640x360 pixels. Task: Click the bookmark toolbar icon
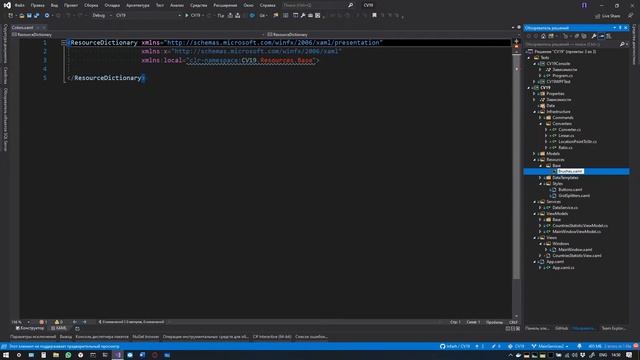[x=374, y=16]
